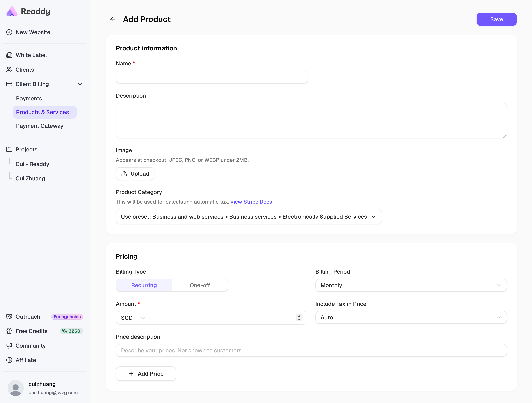This screenshot has width=532, height=403.
Task: Click the Outreach handshake icon
Action: [x=9, y=316]
